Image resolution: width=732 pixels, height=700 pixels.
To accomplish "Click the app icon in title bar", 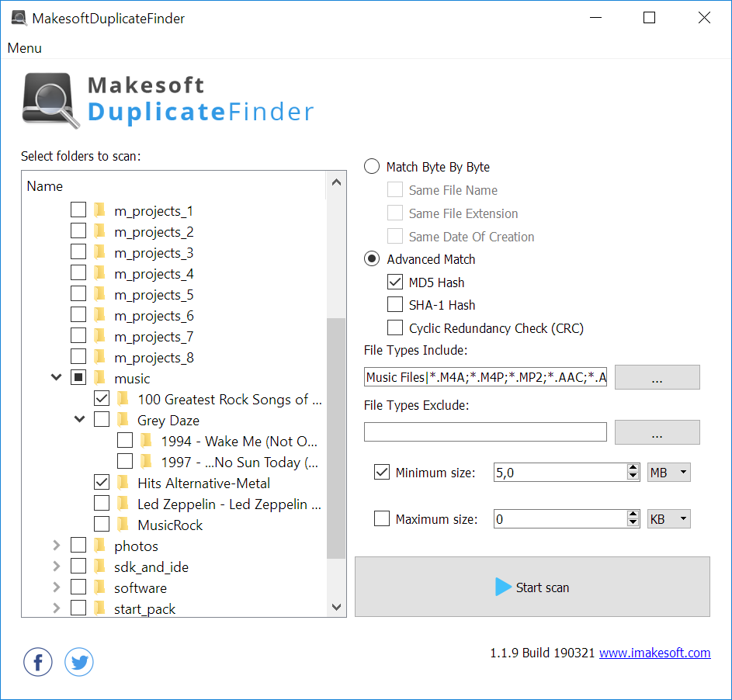I will coord(19,18).
